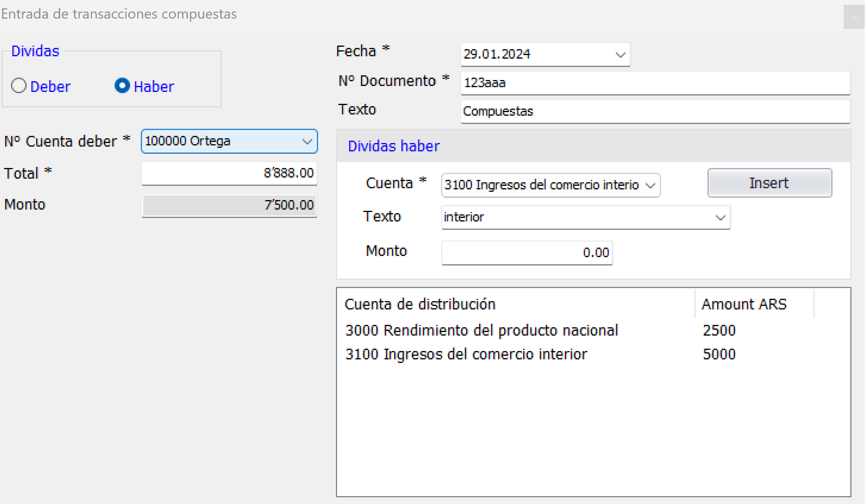Select the Deber radio button

tap(19, 86)
